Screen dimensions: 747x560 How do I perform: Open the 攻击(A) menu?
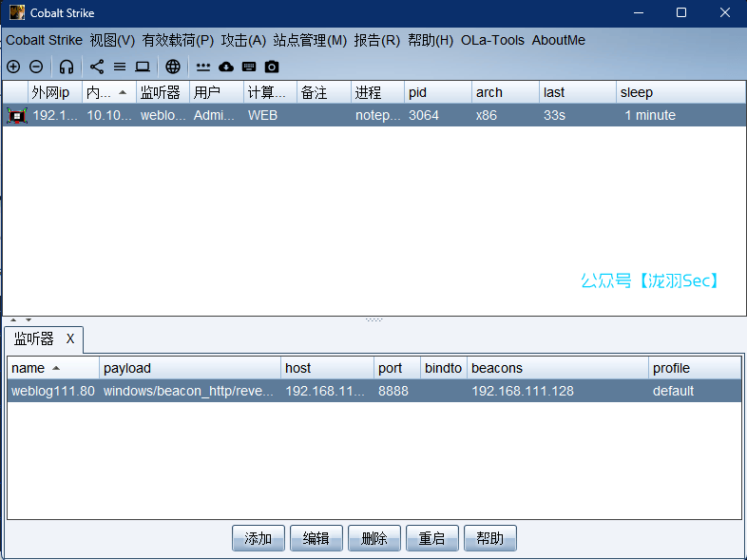[x=243, y=41]
